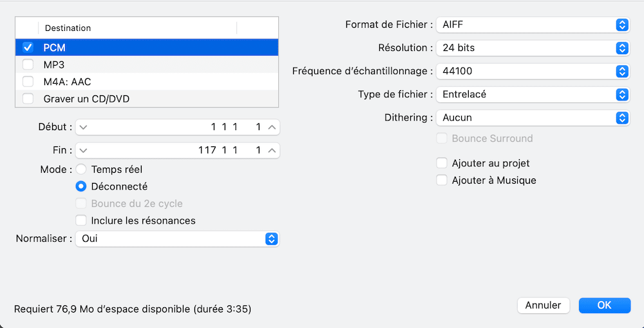Image resolution: width=644 pixels, height=328 pixels.
Task: Select the Déconnecté mode radio button
Action: point(81,187)
